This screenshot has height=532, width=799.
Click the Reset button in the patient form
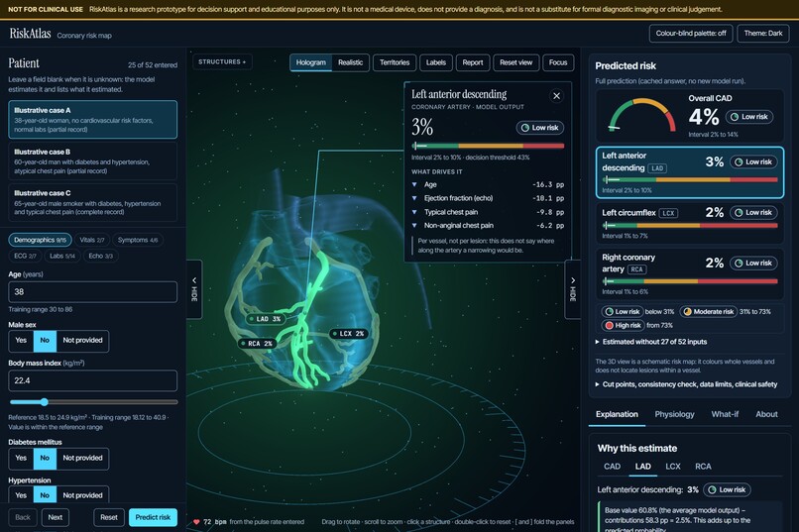pos(108,517)
